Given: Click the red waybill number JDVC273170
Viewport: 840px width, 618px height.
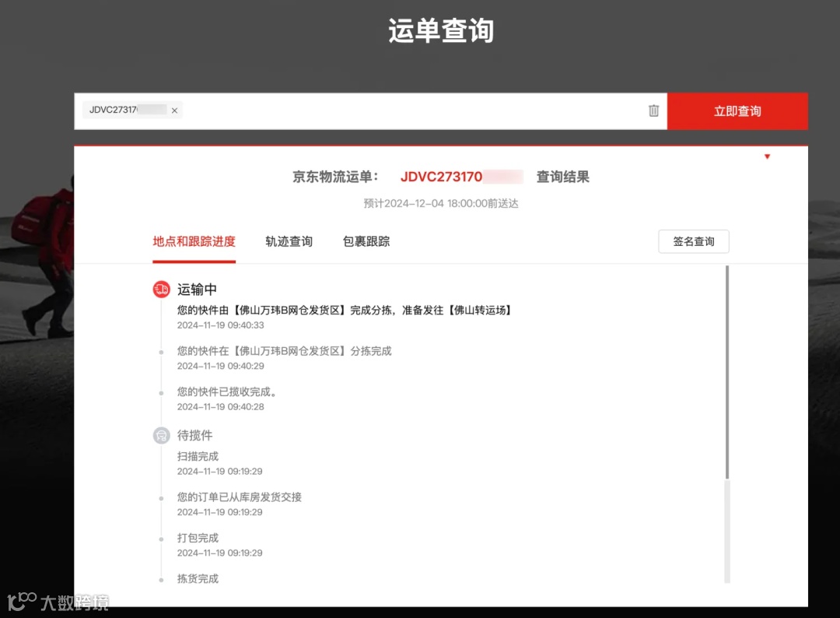Looking at the screenshot, I should click(x=442, y=177).
